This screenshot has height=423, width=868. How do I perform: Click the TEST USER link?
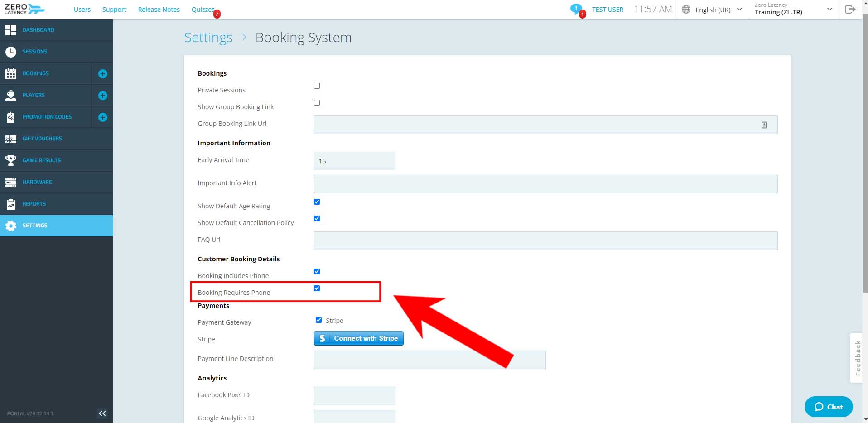(608, 10)
